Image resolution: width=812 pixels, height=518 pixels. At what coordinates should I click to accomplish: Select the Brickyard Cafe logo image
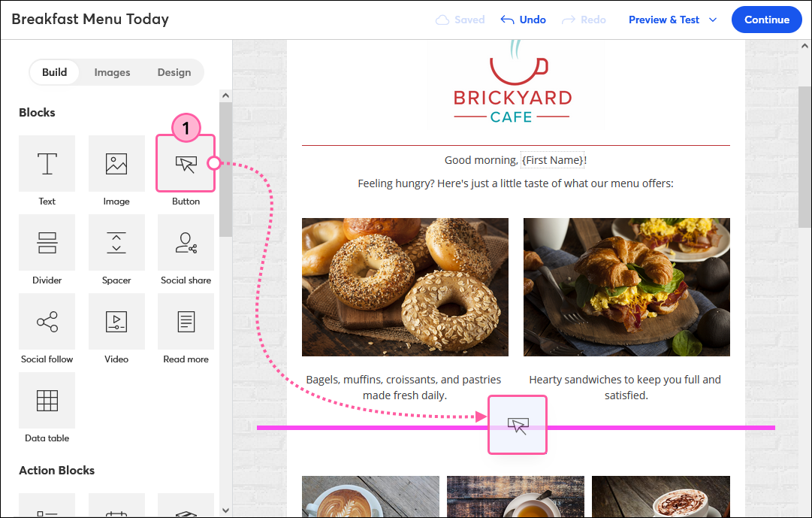click(x=512, y=83)
